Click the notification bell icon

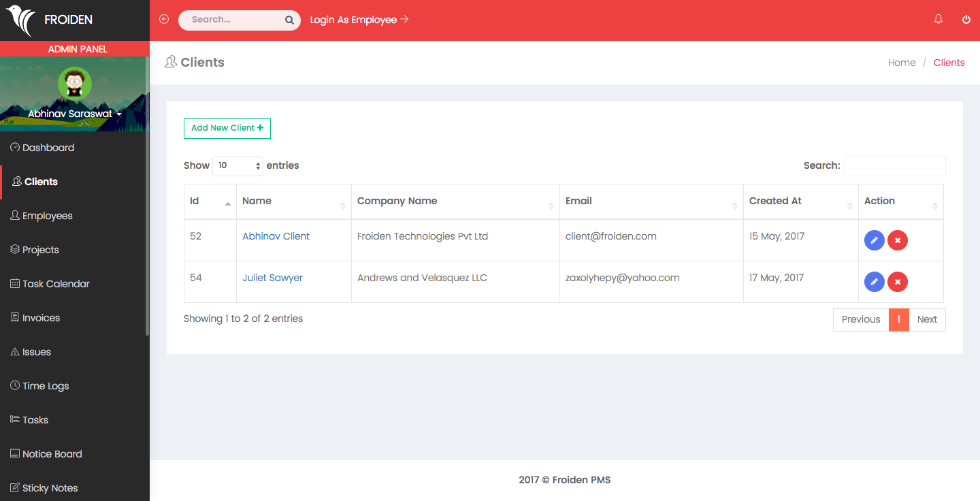938,20
